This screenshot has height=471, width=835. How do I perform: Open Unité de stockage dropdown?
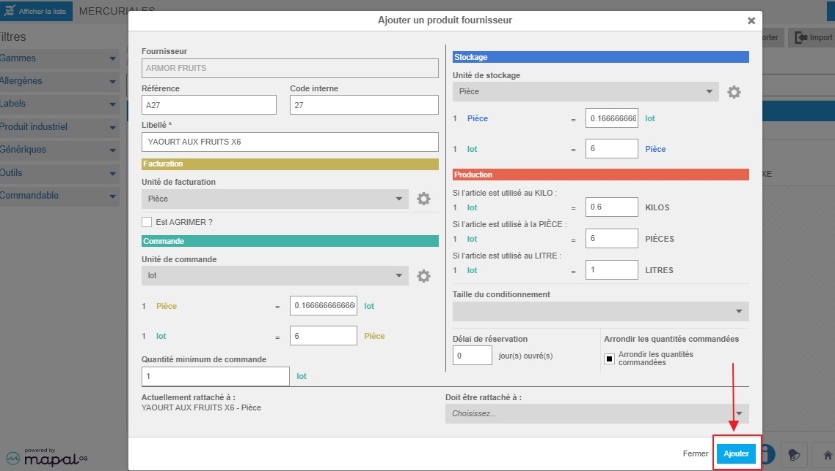tap(585, 91)
